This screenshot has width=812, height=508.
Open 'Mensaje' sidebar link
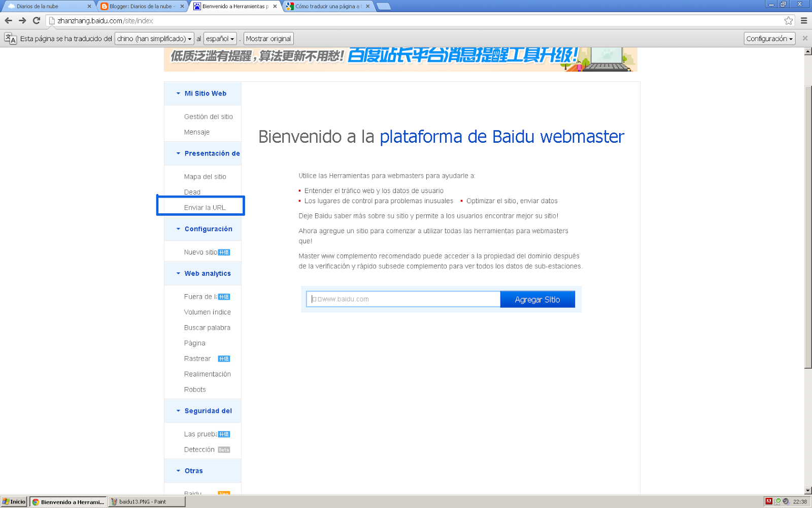tap(196, 132)
